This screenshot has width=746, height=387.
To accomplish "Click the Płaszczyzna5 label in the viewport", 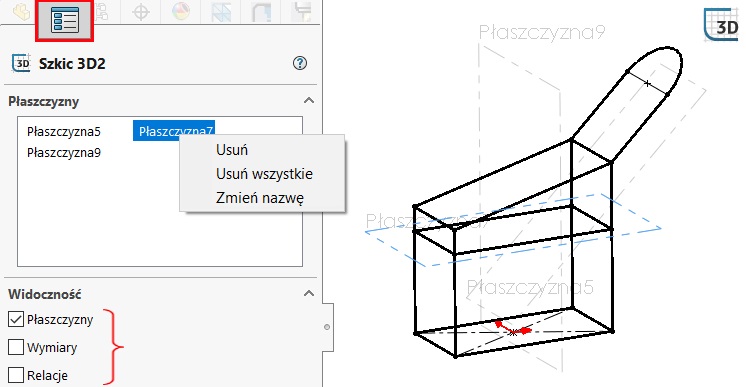I will click(x=530, y=288).
